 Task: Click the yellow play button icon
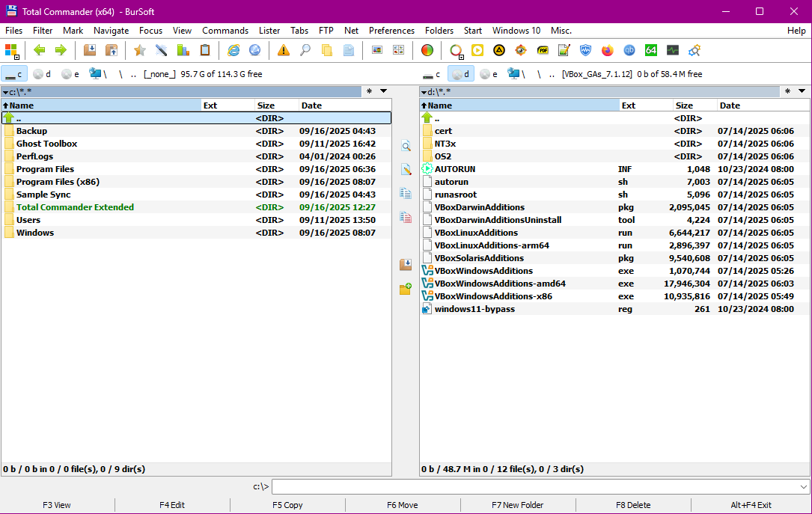[x=477, y=50]
